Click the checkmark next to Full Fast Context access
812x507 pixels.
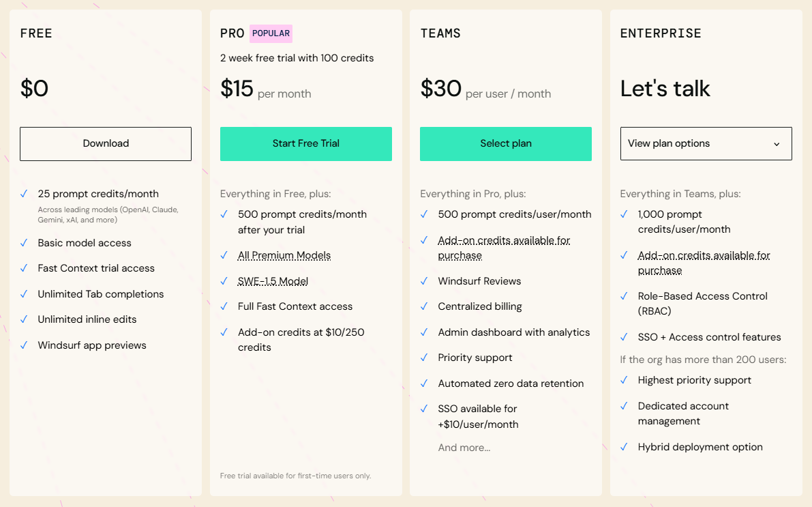[x=224, y=306]
